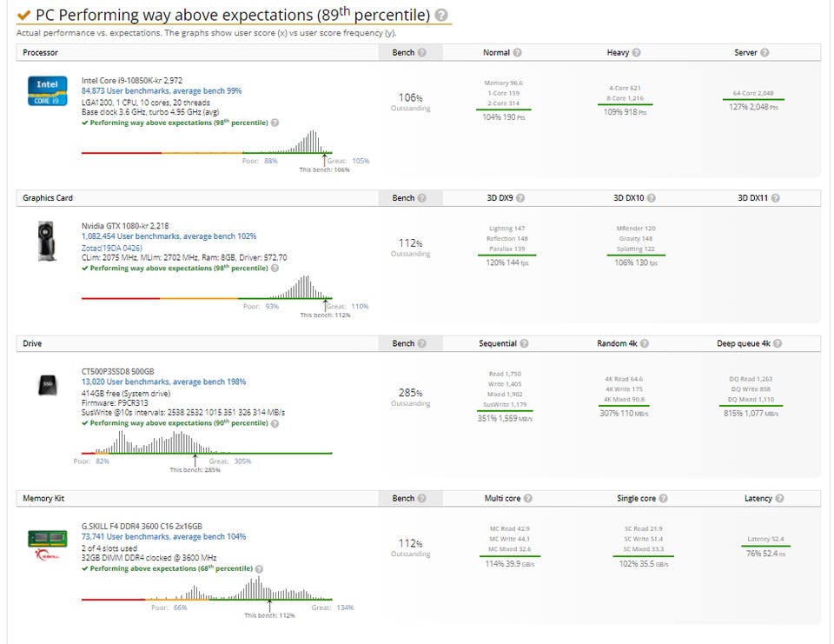Click the SSD drive icon
The height and width of the screenshot is (644, 834).
click(x=50, y=383)
